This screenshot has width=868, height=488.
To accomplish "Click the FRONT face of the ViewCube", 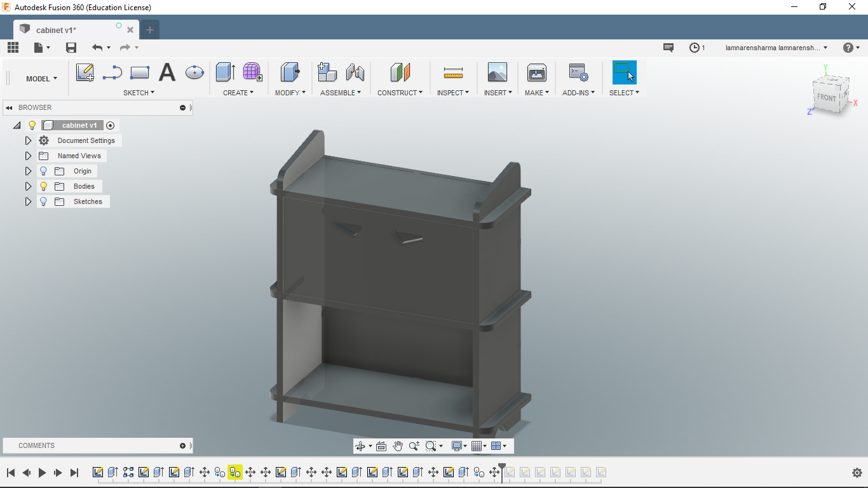I will click(827, 97).
